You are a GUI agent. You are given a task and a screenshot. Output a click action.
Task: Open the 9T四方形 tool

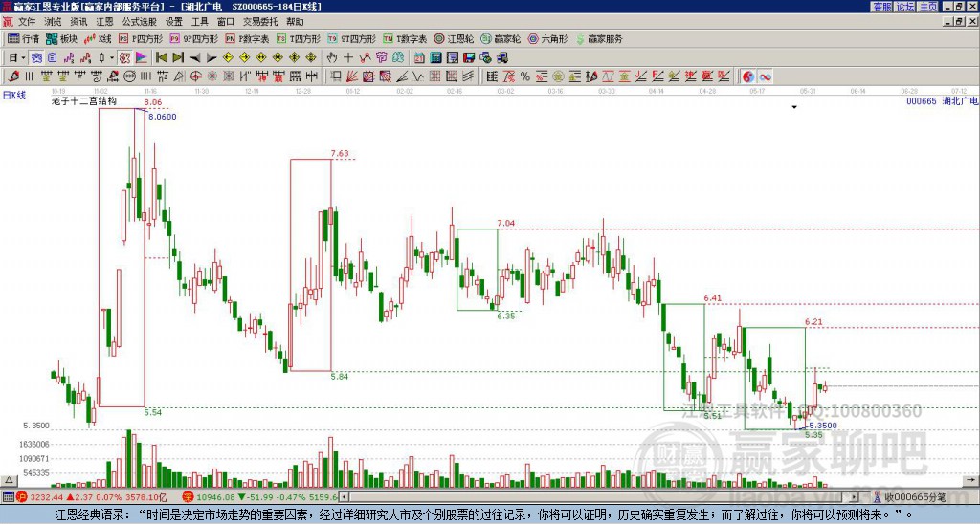point(351,38)
